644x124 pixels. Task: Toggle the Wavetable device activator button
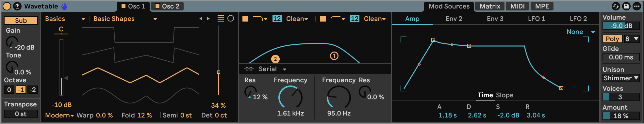point(7,6)
